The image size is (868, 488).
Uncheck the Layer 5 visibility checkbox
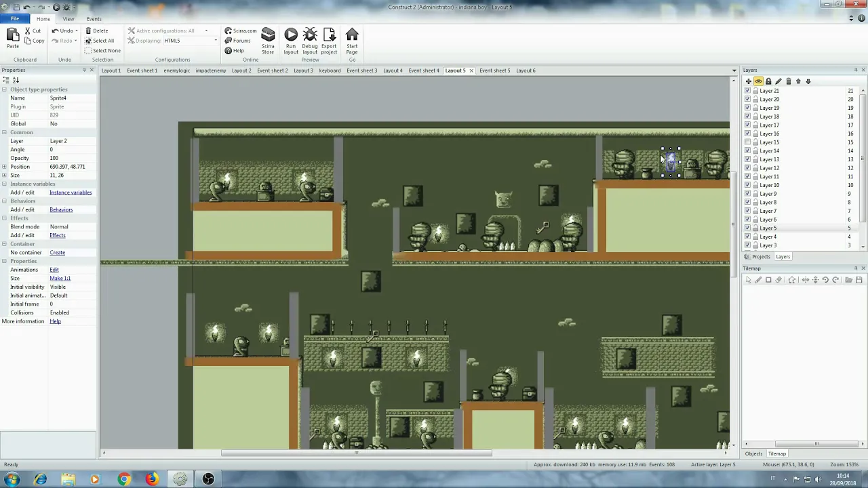coord(748,228)
